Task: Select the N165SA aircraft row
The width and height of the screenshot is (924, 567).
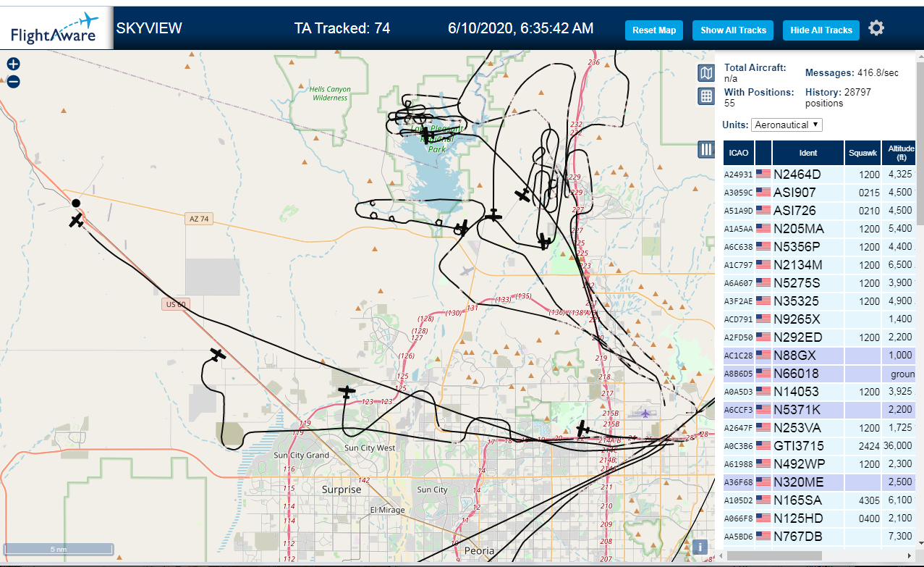Action: tap(819, 500)
